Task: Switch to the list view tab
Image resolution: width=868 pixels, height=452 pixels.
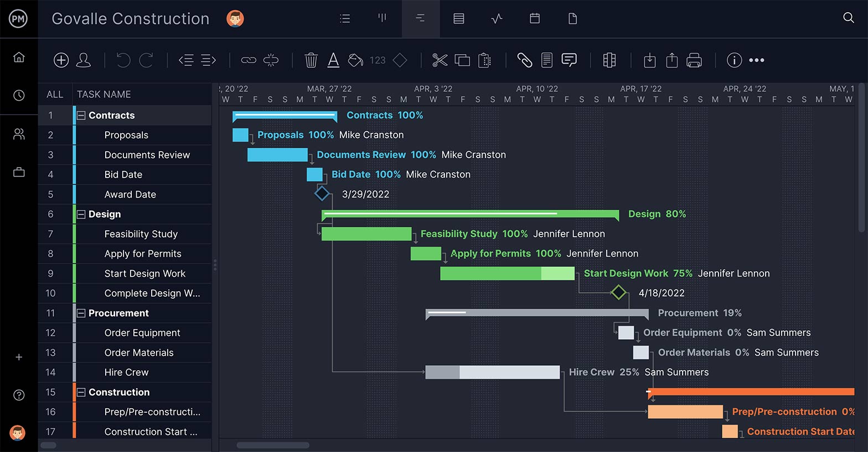Action: click(x=345, y=19)
